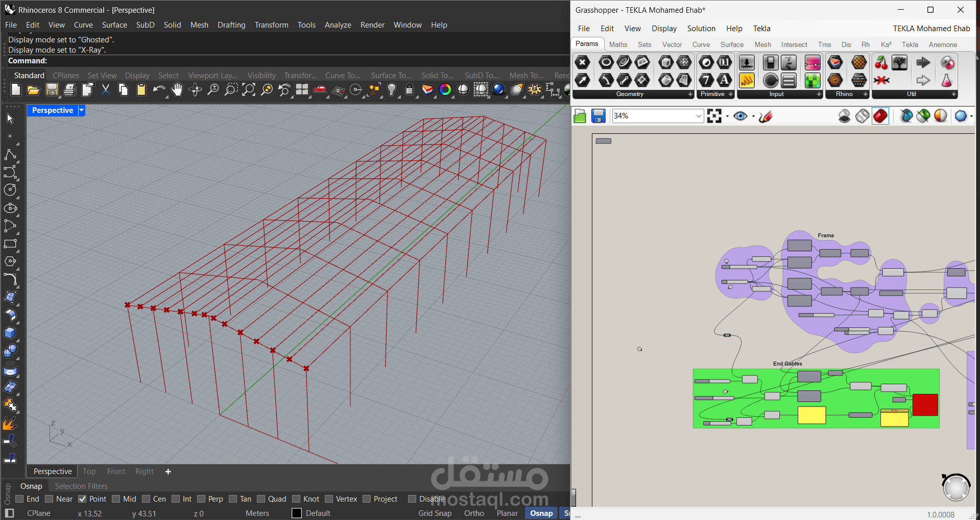Image resolution: width=980 pixels, height=520 pixels.
Task: Click the Grasshopper Open file green folder icon
Action: pyautogui.click(x=580, y=116)
